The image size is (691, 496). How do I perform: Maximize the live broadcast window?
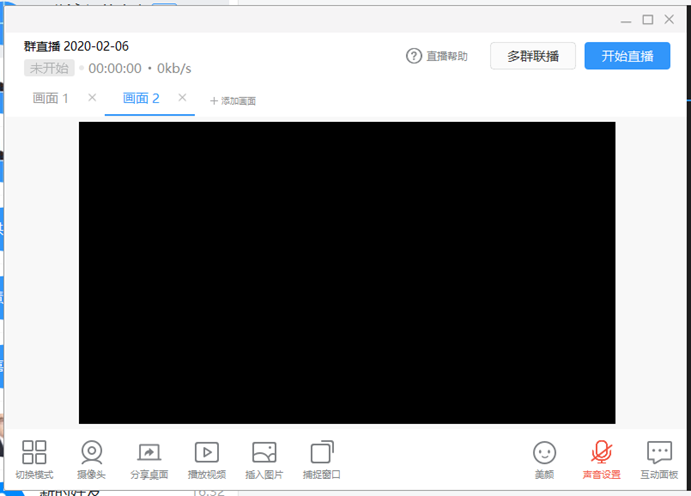tap(647, 19)
